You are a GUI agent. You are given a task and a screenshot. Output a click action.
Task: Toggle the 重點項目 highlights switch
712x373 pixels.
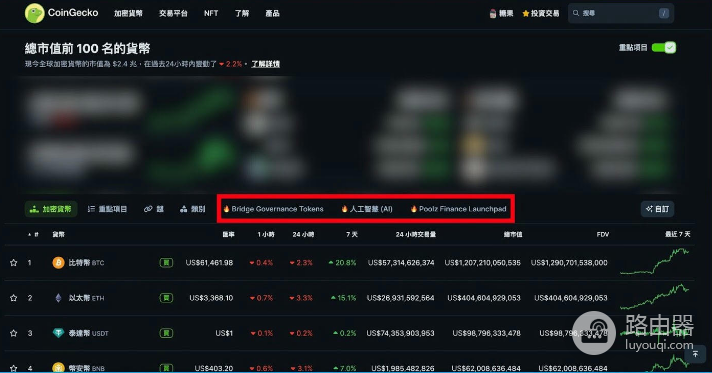click(x=664, y=48)
